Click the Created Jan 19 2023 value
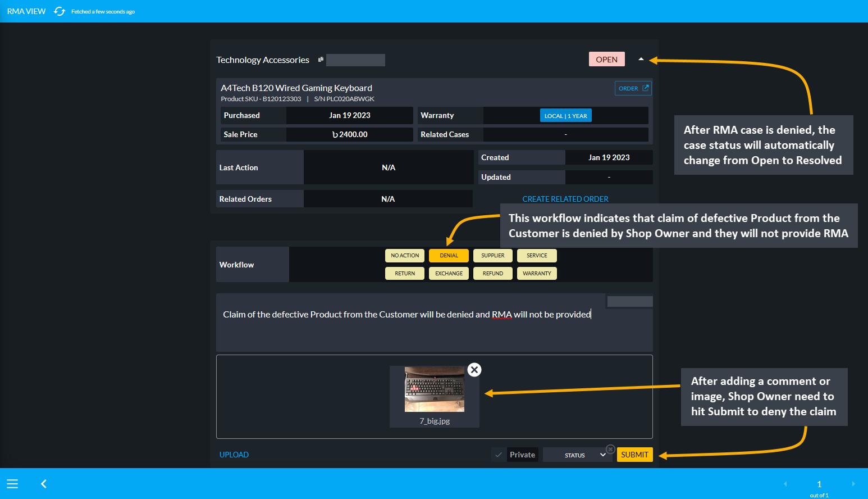 point(609,157)
